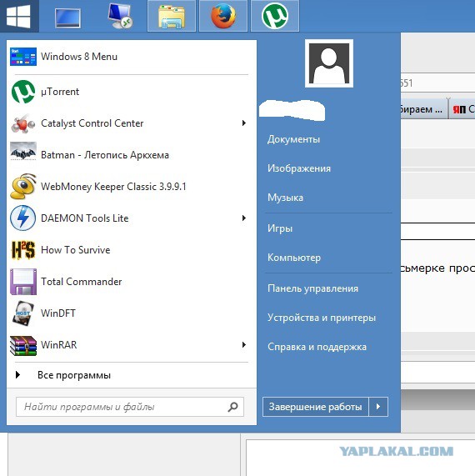
Task: Switch to Firefox in the taskbar
Action: pos(223,16)
